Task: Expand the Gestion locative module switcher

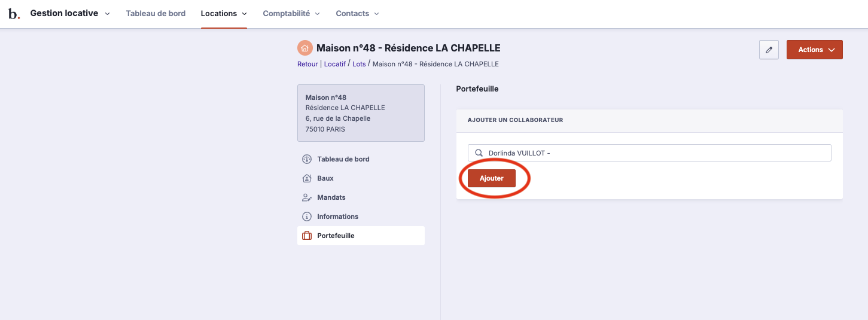Action: point(70,13)
